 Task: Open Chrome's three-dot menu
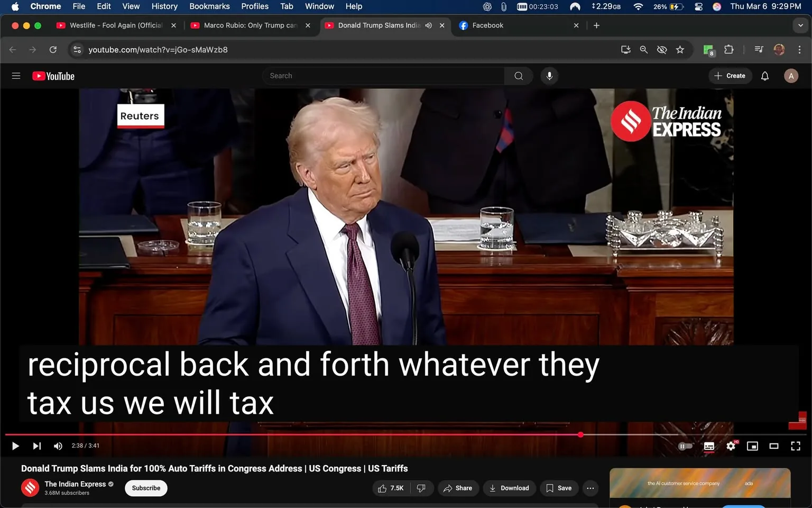click(x=800, y=49)
